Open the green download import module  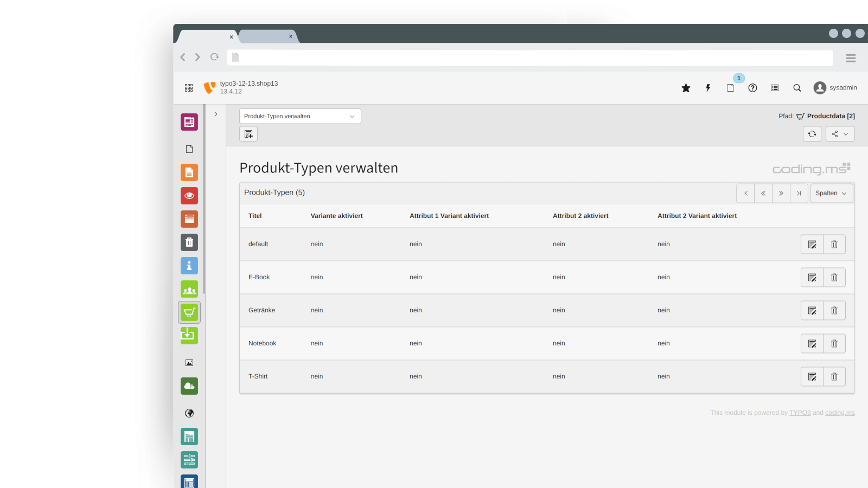189,336
